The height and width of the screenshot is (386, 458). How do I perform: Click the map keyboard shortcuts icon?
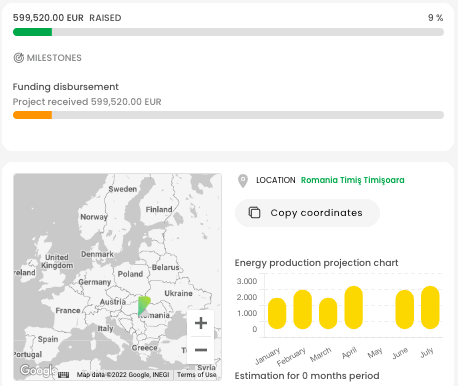click(63, 375)
